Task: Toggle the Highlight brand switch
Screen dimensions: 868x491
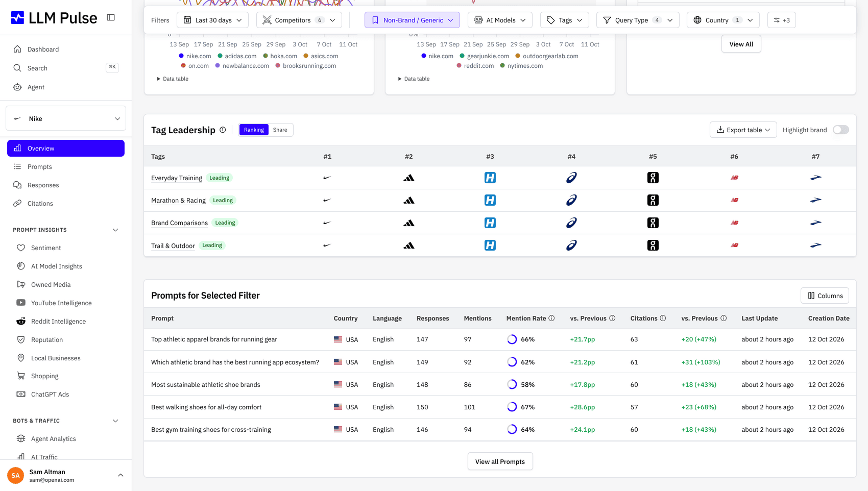Action: pos(840,130)
